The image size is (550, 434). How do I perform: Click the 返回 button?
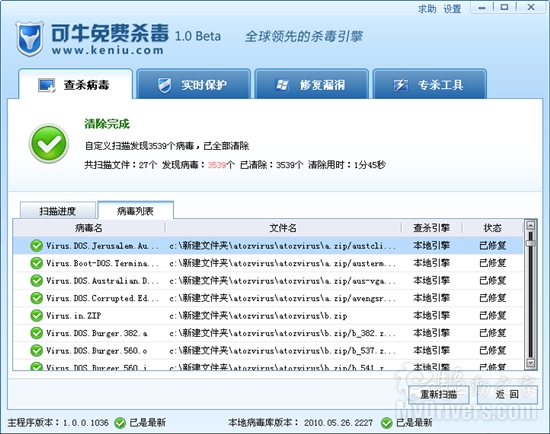507,394
